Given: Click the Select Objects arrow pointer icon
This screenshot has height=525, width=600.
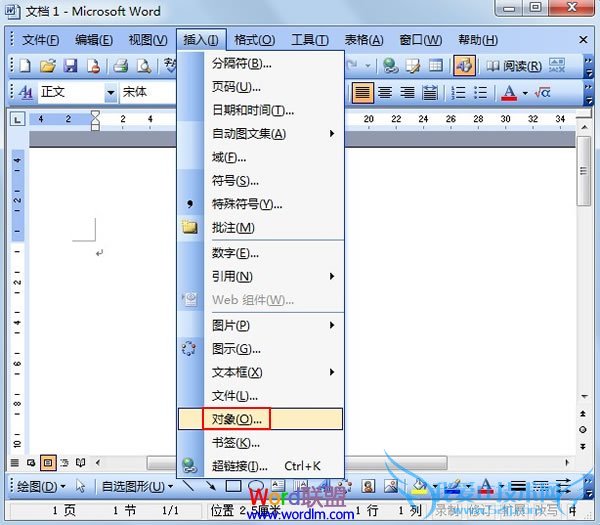Looking at the screenshot, I should click(80, 486).
